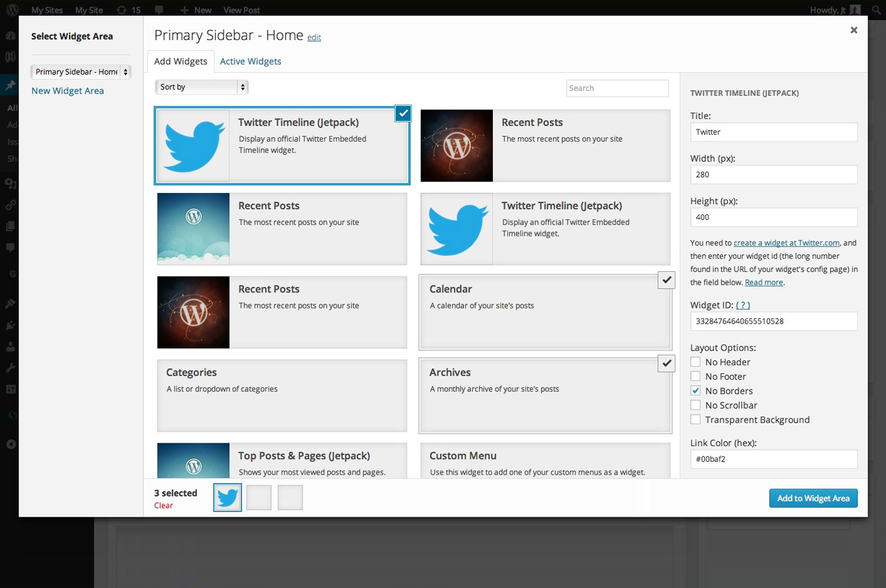Click the Add to Widget Area button
Screen dimensions: 886x588
[x=813, y=498]
